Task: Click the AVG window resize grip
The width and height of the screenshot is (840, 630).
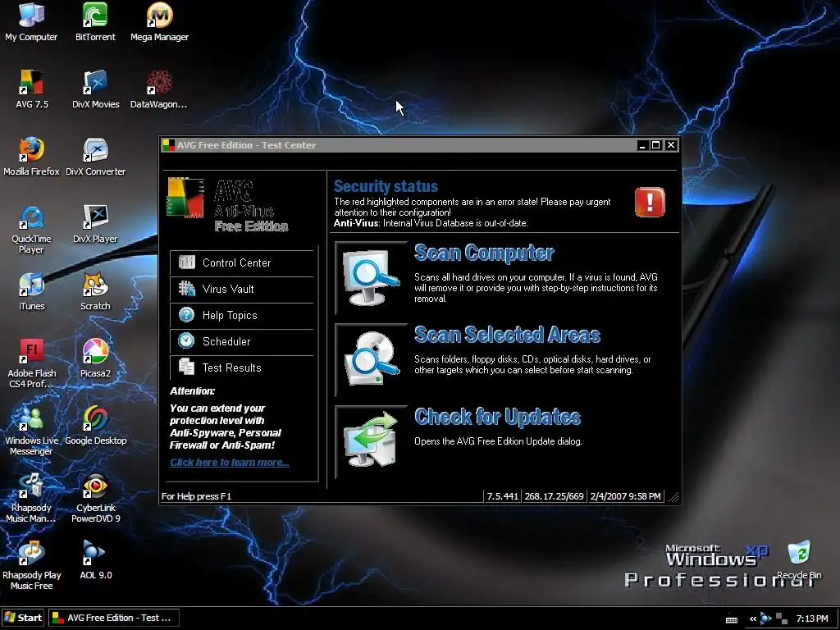Action: tap(673, 496)
